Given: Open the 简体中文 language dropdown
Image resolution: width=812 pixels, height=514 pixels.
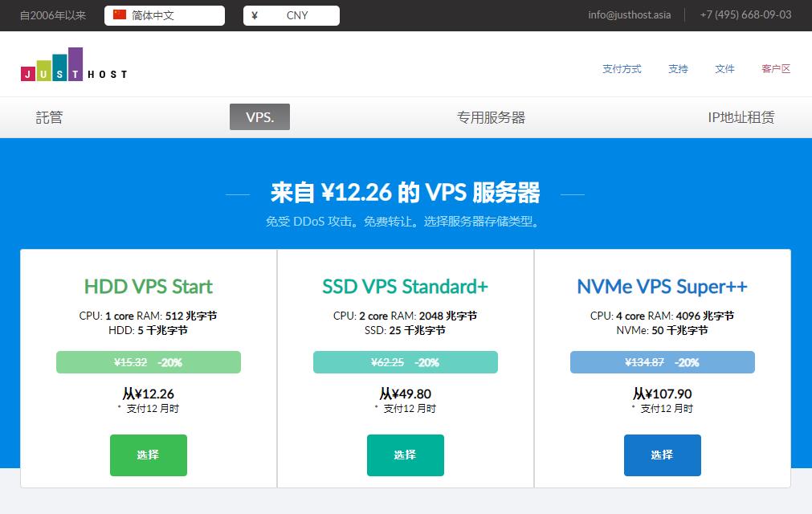Looking at the screenshot, I should 165,15.
